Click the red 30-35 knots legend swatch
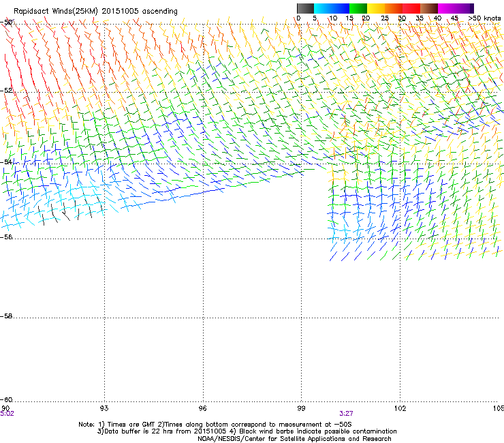This screenshot has width=504, height=443. pyautogui.click(x=411, y=8)
